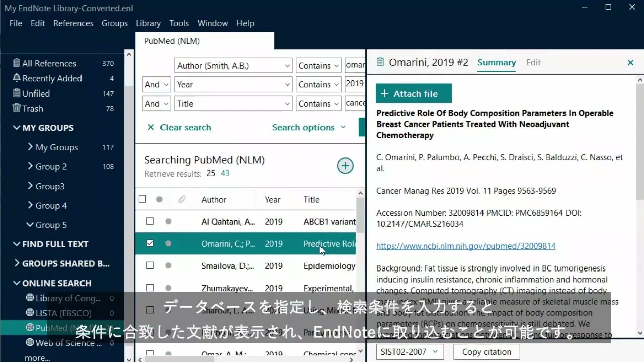Expand the Group 2 folder
Viewport: 644px width, 362px height.
coord(30,166)
